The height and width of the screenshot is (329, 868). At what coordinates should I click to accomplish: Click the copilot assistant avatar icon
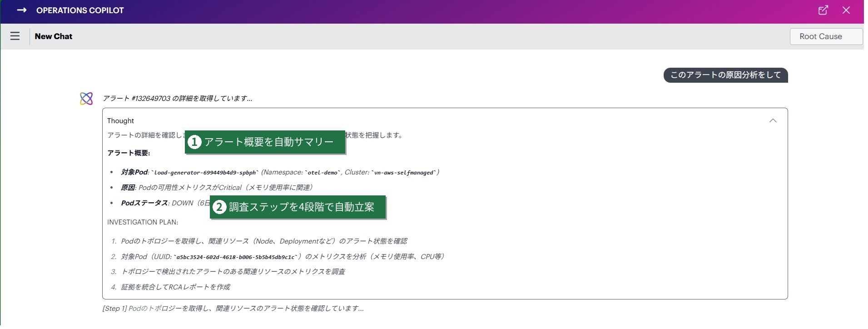pyautogui.click(x=86, y=99)
